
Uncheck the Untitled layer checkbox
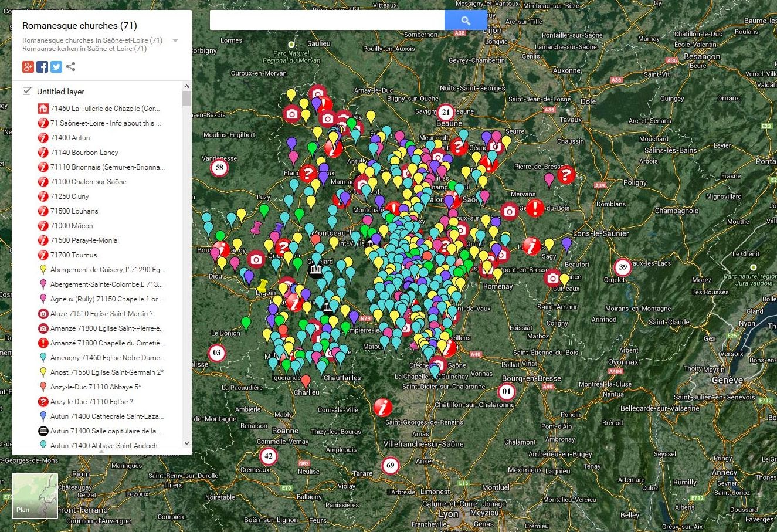click(26, 91)
